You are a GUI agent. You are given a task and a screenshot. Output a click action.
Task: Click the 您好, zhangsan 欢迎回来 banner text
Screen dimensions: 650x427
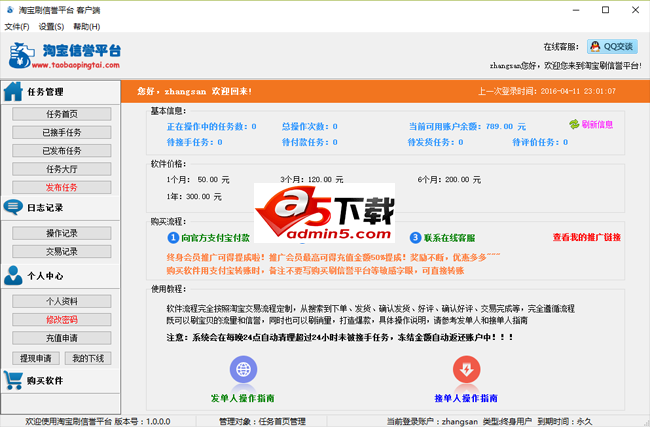pos(194,91)
